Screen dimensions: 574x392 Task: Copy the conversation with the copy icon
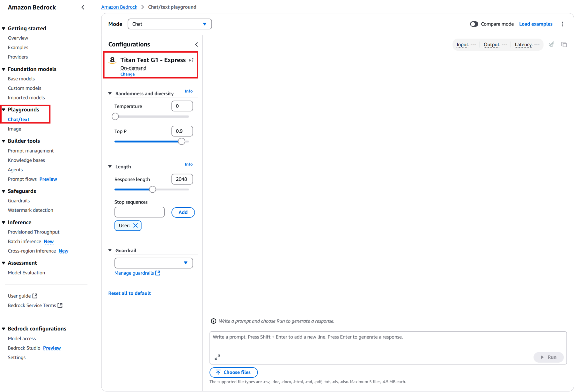pos(564,45)
